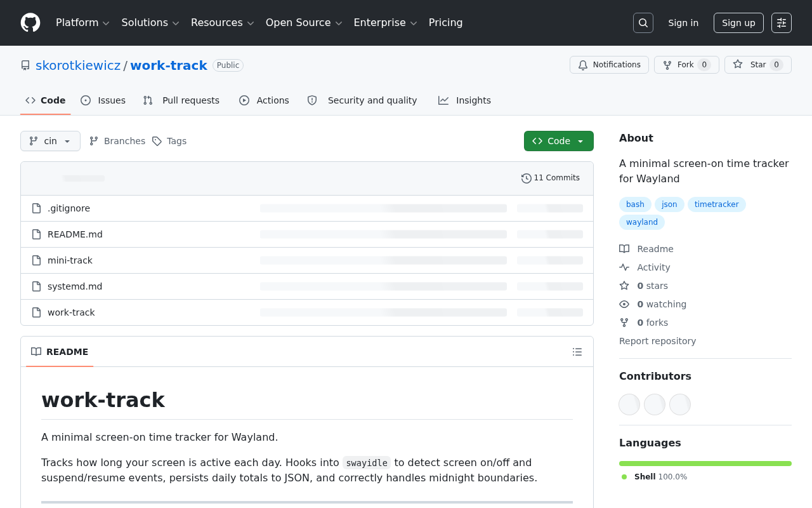Viewport: 812px width, 508px height.
Task: Expand the Enterprise menu
Action: tap(386, 23)
